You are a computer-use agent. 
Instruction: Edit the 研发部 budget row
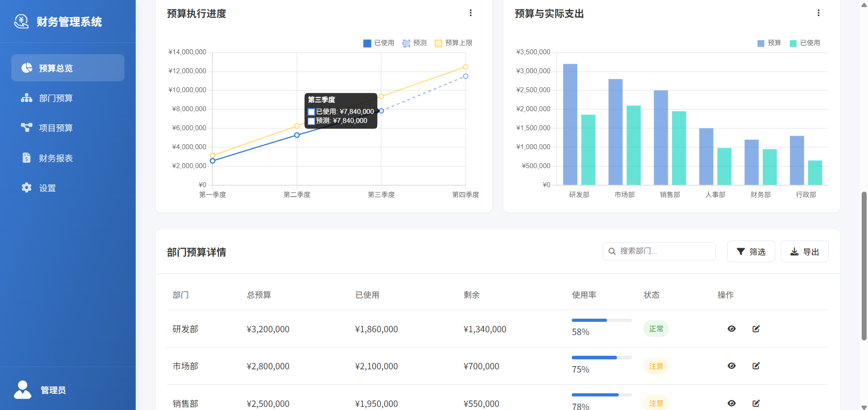point(756,329)
